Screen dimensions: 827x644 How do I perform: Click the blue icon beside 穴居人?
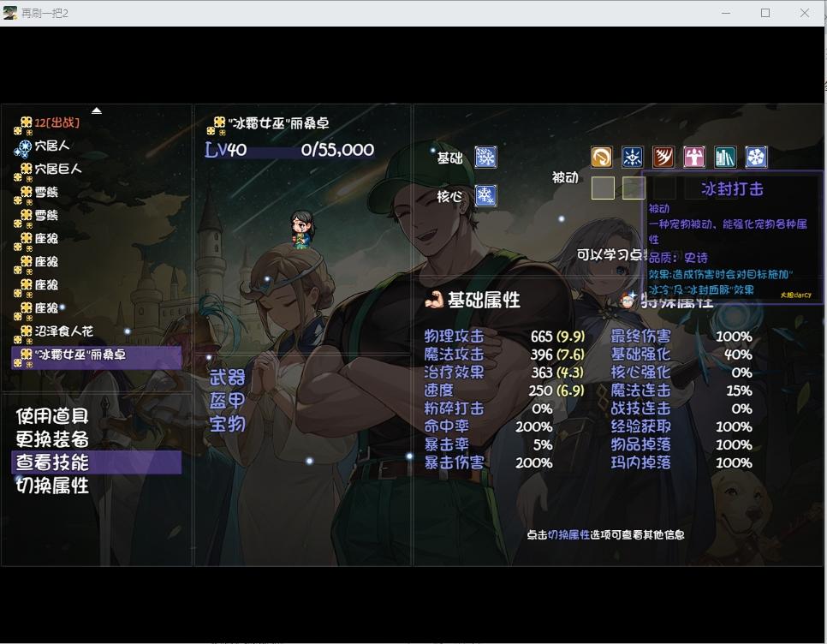[x=22, y=148]
